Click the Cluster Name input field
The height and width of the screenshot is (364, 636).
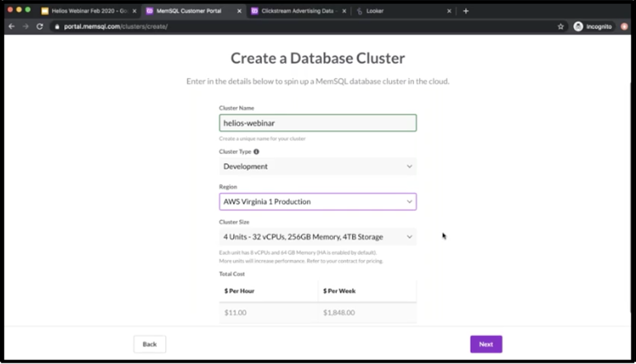(317, 123)
